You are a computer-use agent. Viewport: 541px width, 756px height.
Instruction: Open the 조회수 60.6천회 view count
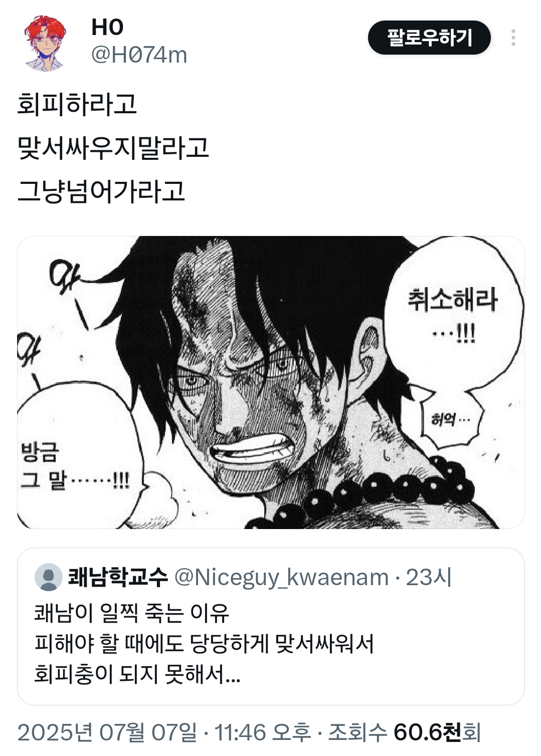[x=405, y=732]
